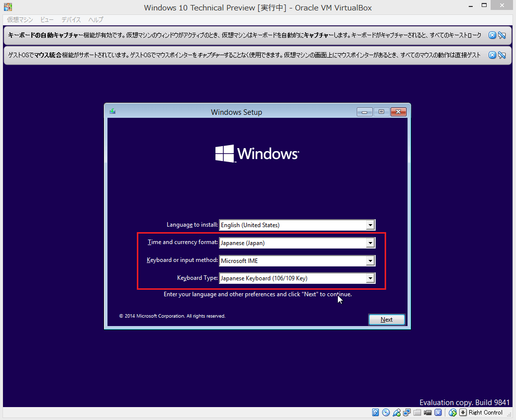Click the mouse integration status icon
This screenshot has height=420, width=516.
tap(452, 413)
